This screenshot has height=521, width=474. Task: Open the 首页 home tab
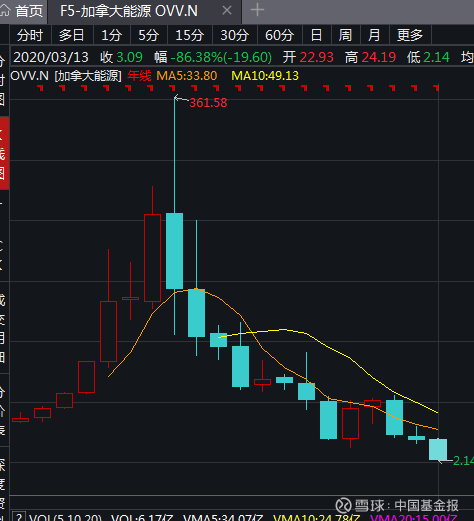(x=23, y=11)
